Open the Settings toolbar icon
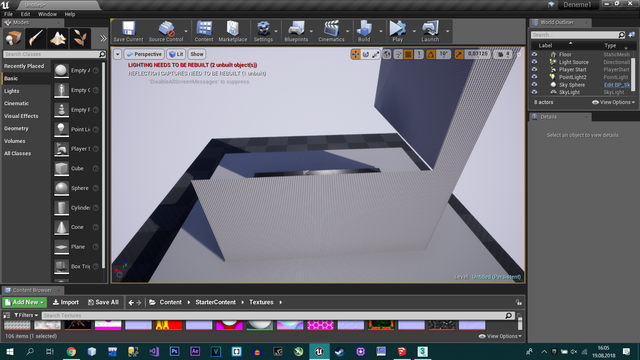This screenshot has height=360, width=640. [x=263, y=31]
